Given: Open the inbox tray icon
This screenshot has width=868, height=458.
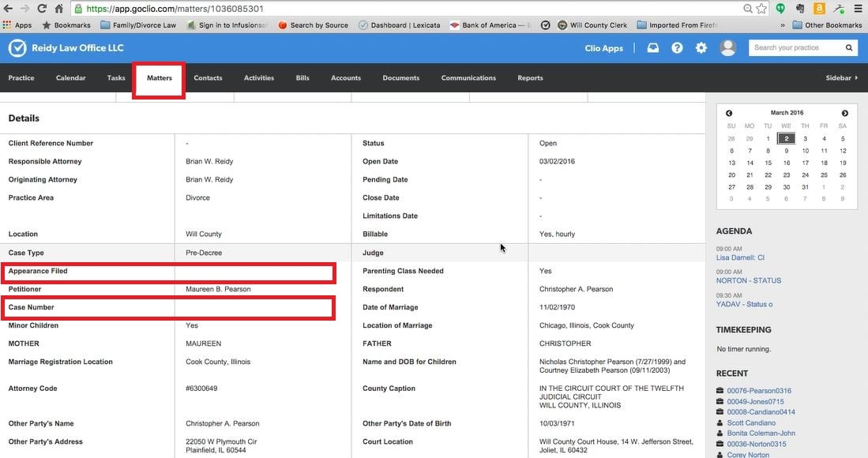Looking at the screenshot, I should point(653,48).
